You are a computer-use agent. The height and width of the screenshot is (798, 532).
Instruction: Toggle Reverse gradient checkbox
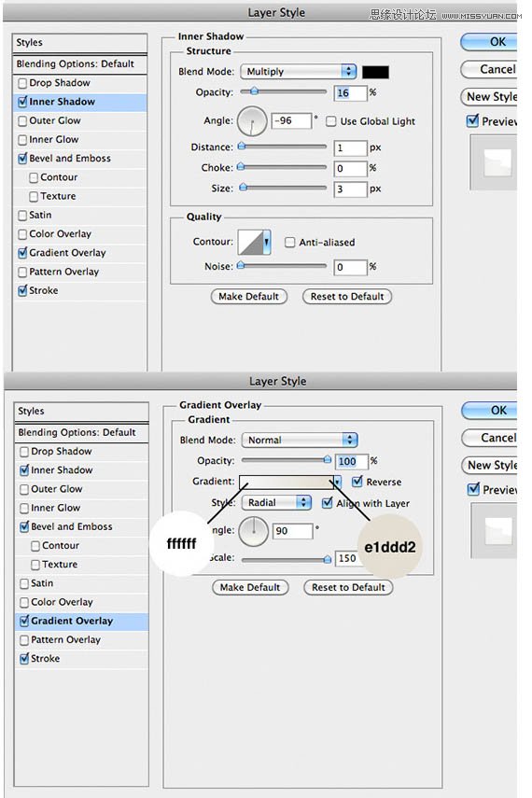point(357,482)
